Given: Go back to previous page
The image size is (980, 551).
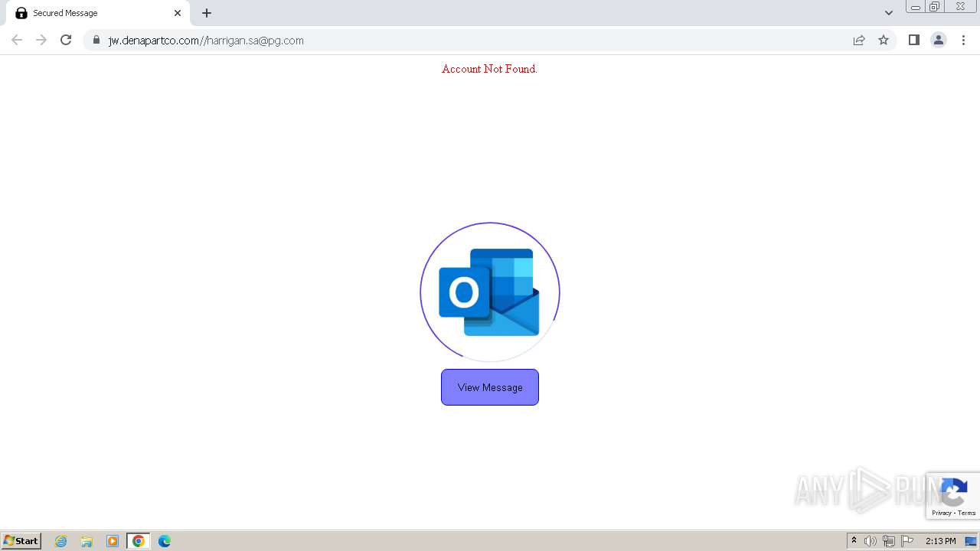Looking at the screenshot, I should [17, 40].
